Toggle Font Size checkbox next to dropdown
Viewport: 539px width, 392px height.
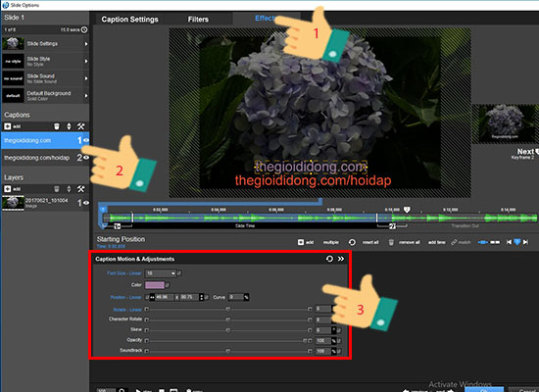[x=179, y=273]
